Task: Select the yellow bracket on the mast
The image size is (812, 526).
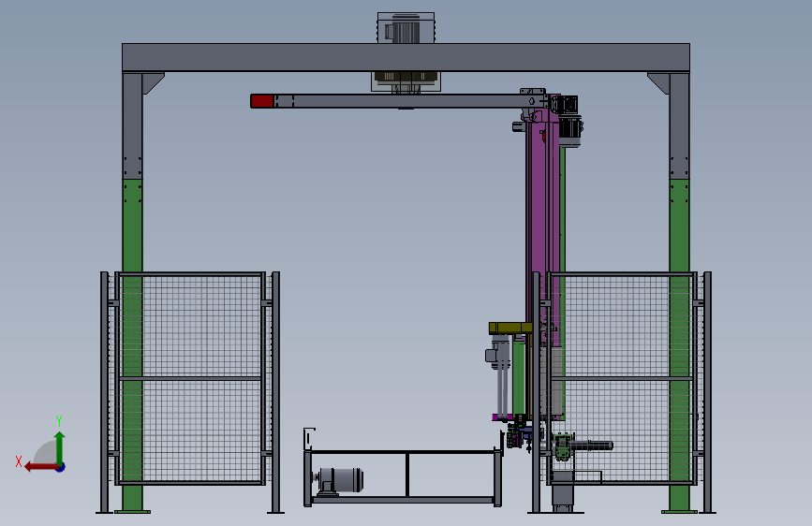Action: [510, 328]
